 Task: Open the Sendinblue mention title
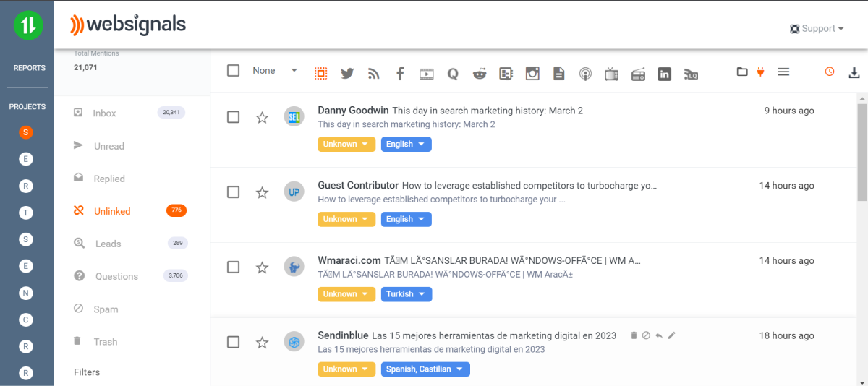click(x=494, y=335)
